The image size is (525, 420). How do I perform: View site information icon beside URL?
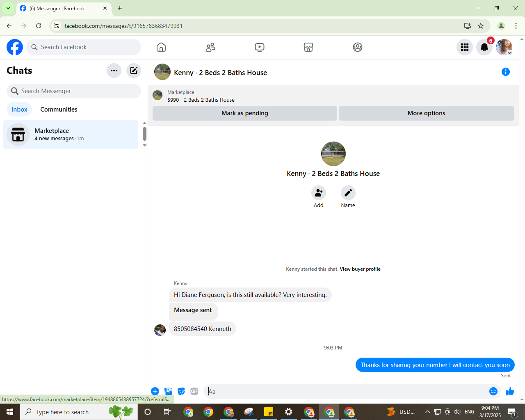tap(56, 26)
